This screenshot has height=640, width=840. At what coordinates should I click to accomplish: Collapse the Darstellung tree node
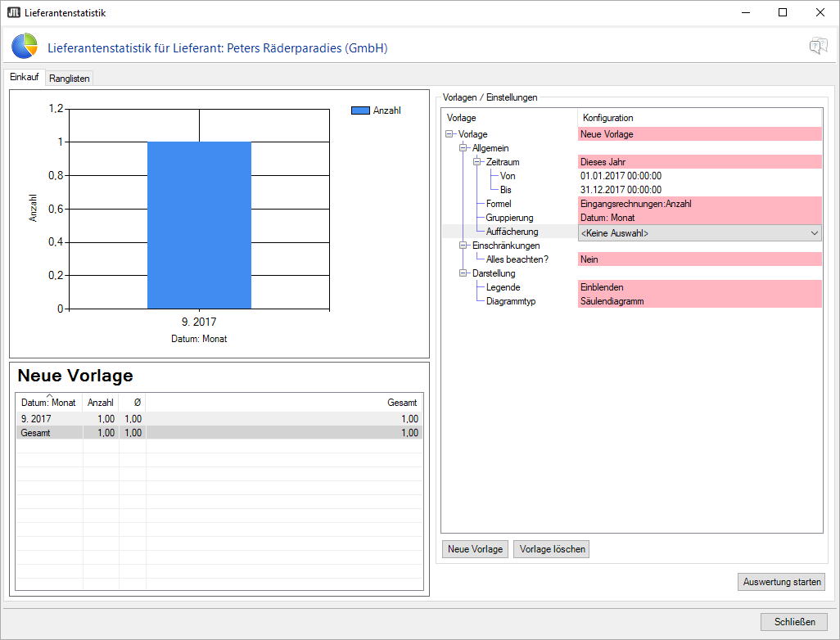pyautogui.click(x=463, y=273)
